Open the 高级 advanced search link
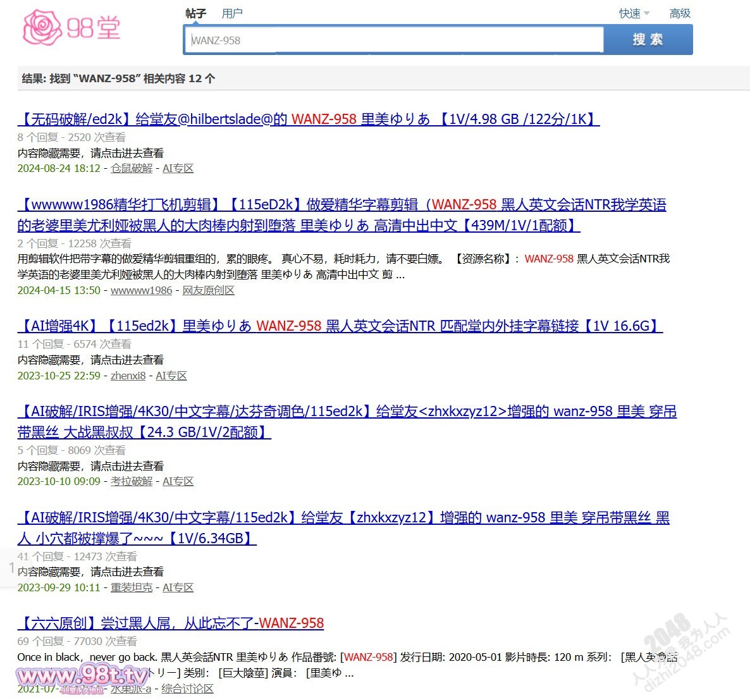The width and height of the screenshot is (750, 700). pos(680,13)
